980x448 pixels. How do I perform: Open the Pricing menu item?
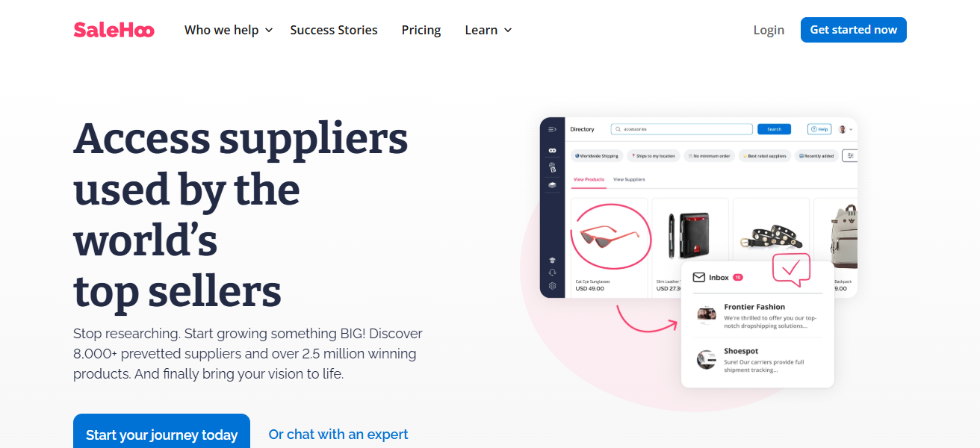coord(421,30)
